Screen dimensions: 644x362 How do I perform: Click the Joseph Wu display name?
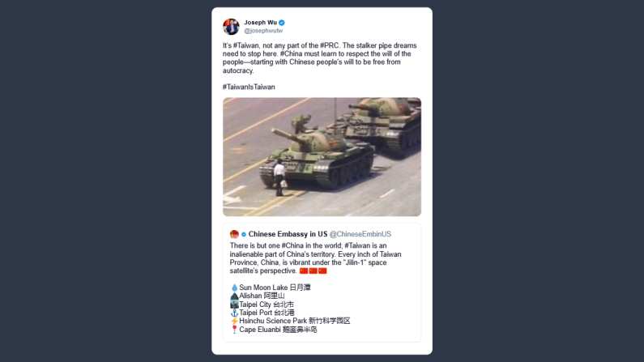(x=260, y=23)
